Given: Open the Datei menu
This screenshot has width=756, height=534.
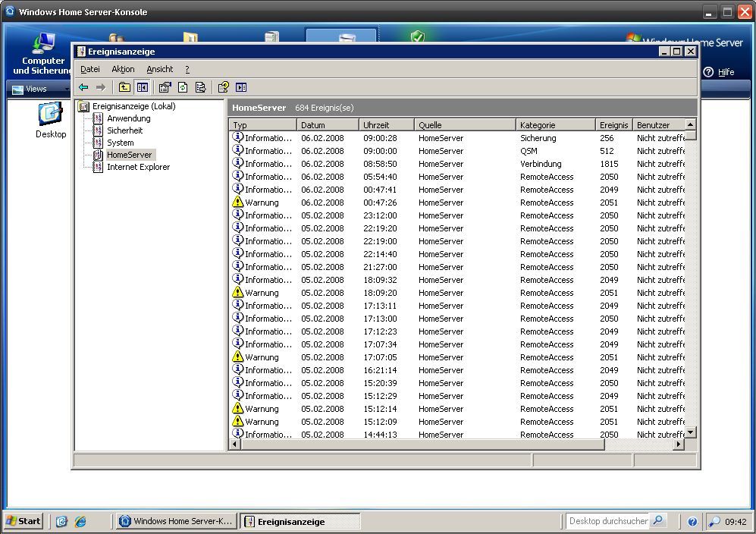Looking at the screenshot, I should point(90,69).
